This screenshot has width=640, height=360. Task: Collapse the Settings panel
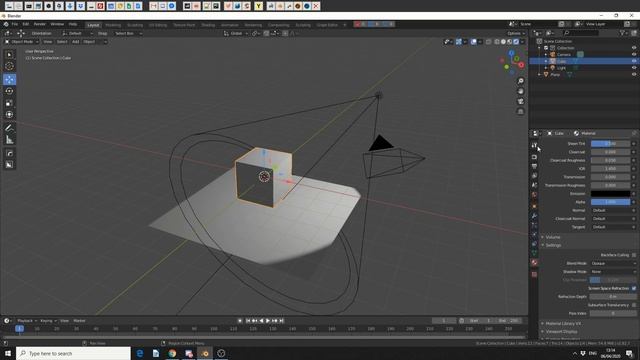point(553,245)
